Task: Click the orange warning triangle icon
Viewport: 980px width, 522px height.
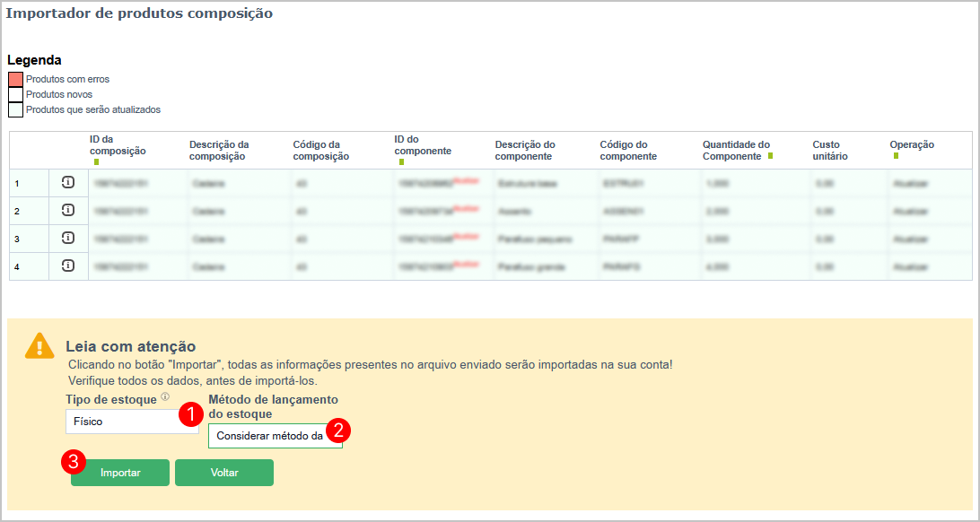Action: click(x=39, y=345)
